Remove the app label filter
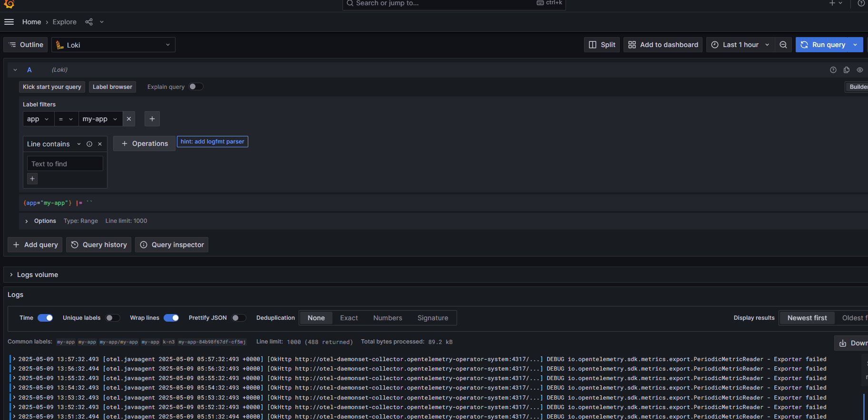This screenshot has width=868, height=420. coord(129,119)
